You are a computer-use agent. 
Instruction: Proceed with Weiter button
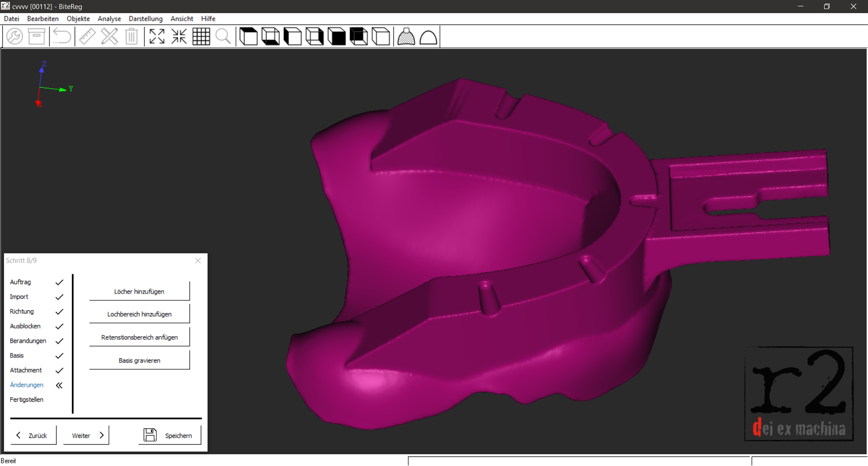tap(86, 435)
